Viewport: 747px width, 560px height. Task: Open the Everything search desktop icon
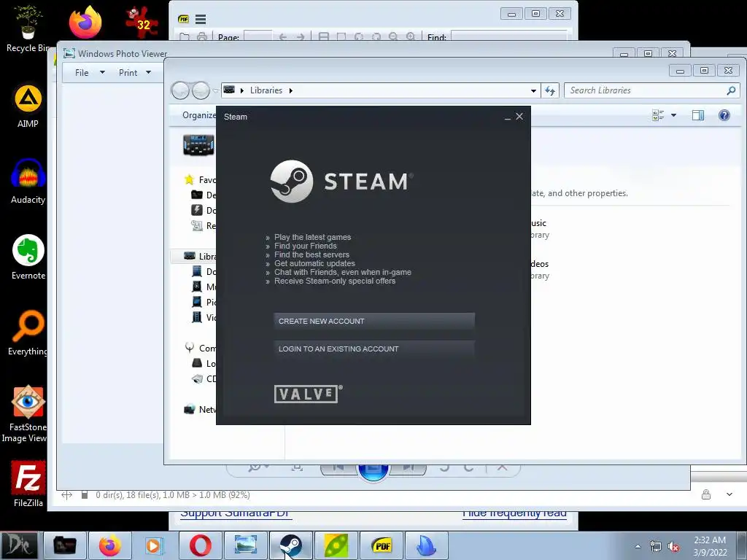point(28,333)
